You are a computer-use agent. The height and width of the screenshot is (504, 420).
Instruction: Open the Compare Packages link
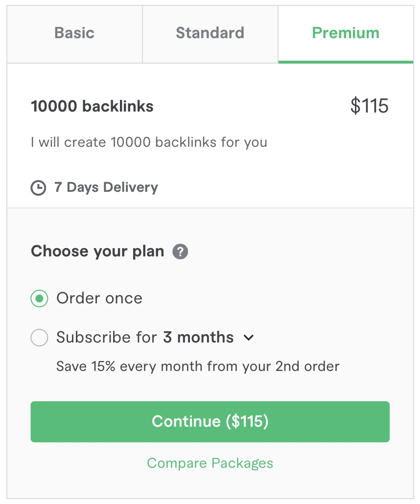[210, 463]
